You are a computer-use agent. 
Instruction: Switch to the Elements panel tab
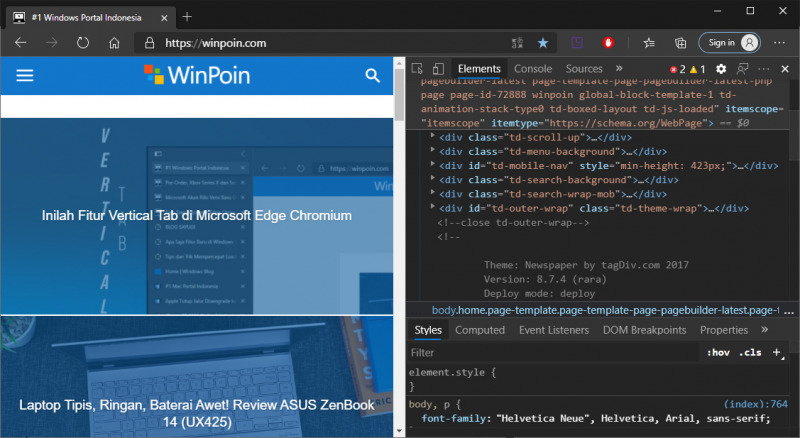coord(479,69)
